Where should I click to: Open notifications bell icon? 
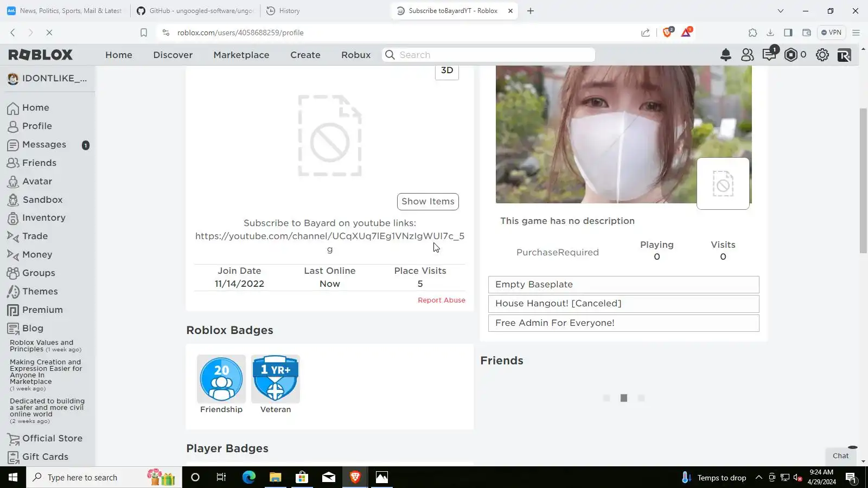tap(726, 55)
